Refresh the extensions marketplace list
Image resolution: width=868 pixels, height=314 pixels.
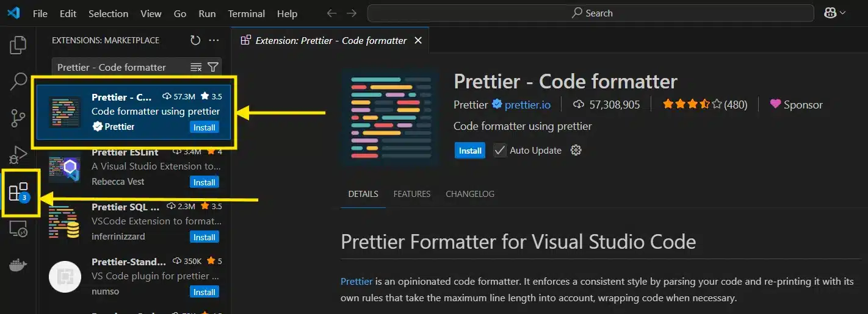195,40
